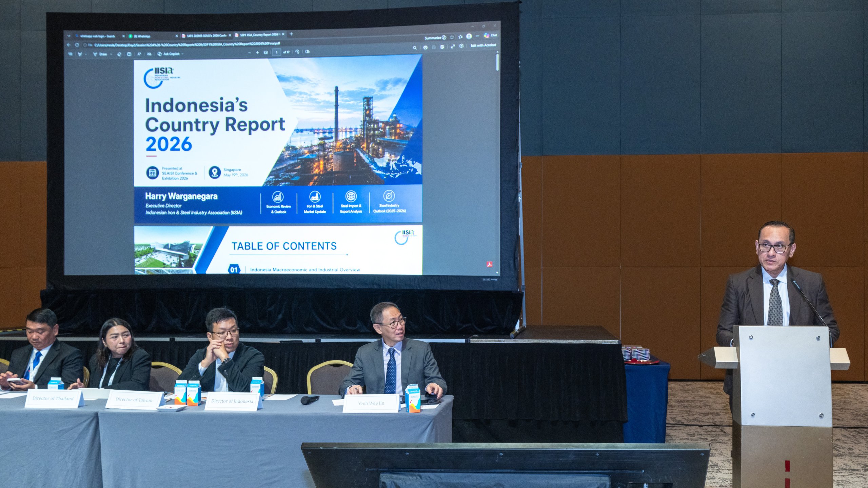The width and height of the screenshot is (868, 488).
Task: Search within the PDF document
Action: tap(415, 48)
